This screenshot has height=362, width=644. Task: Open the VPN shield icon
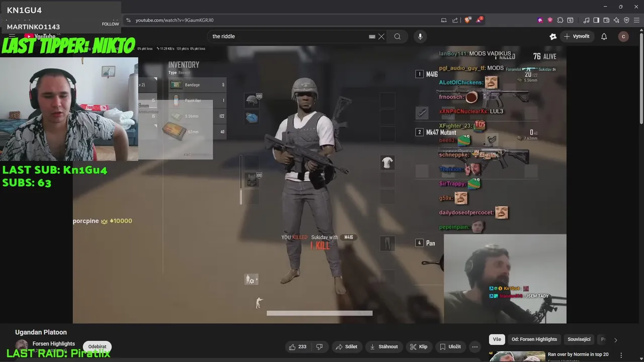click(626, 20)
